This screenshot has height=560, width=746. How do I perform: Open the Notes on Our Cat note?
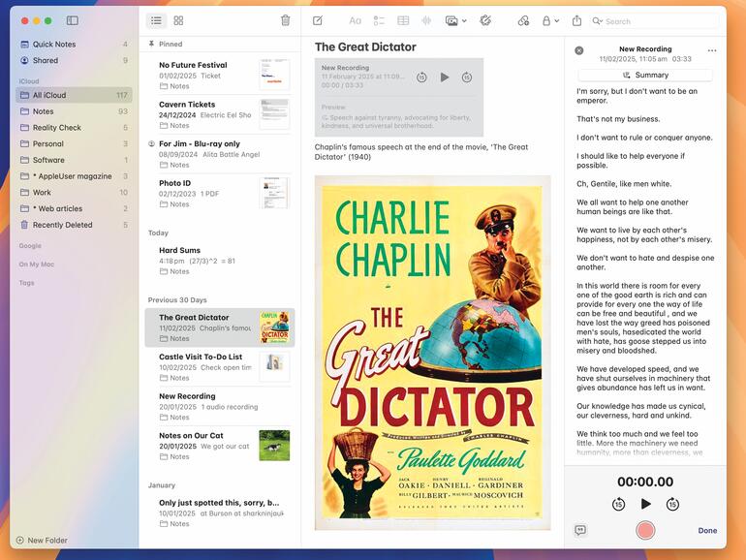220,446
